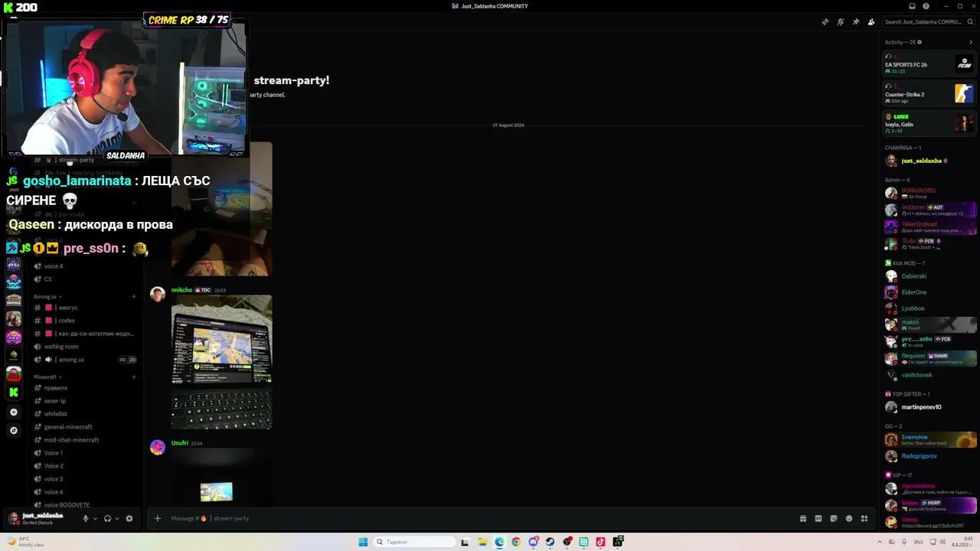Open the sticker picker
The height and width of the screenshot is (551, 980).
pyautogui.click(x=834, y=518)
